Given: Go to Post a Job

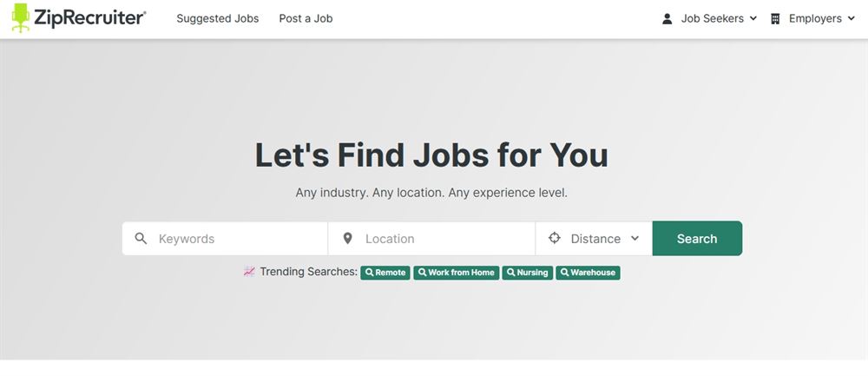Looking at the screenshot, I should coord(306,18).
